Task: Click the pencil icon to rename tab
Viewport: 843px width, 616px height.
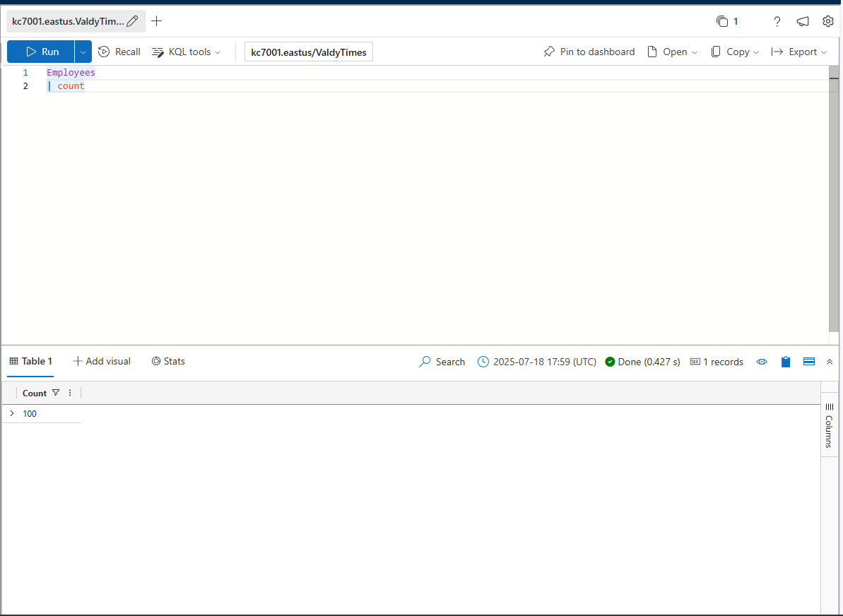Action: [132, 21]
